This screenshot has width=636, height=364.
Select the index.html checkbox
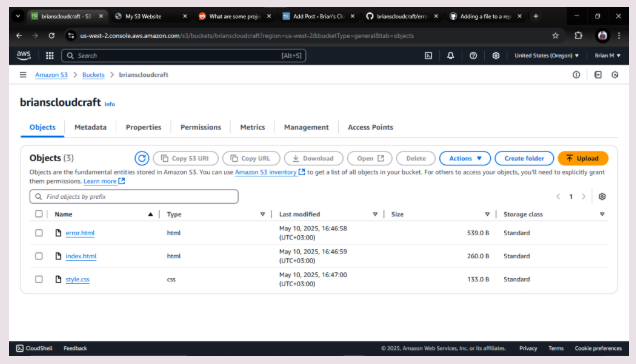coord(39,256)
